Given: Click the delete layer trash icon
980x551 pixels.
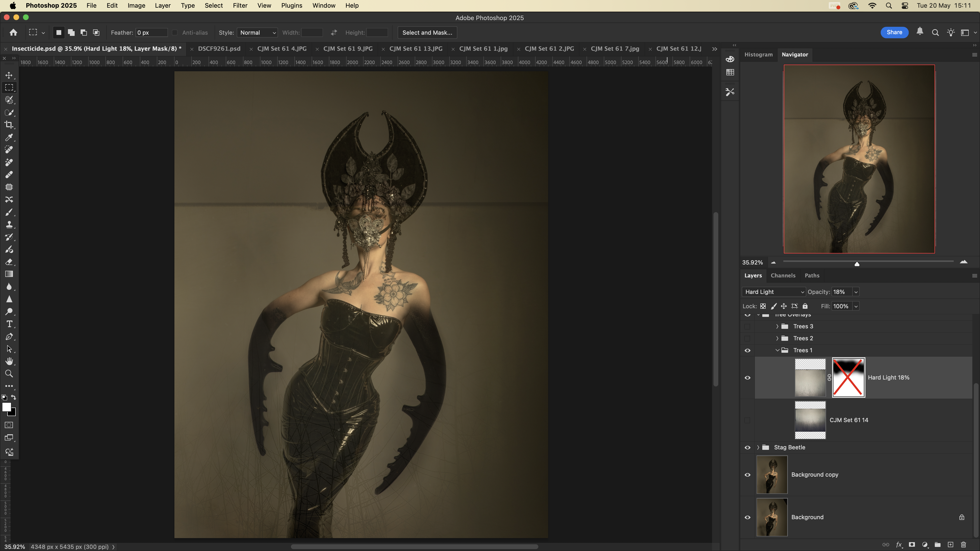Looking at the screenshot, I should pyautogui.click(x=963, y=545).
